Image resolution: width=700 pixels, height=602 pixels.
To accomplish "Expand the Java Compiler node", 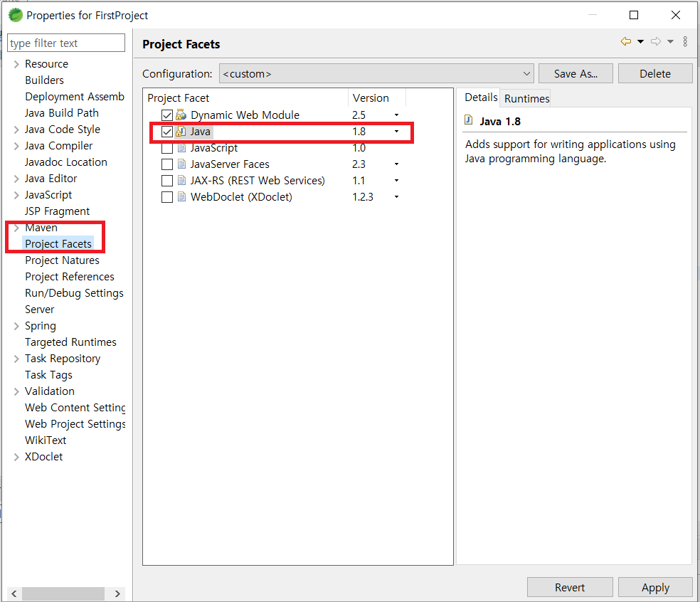I will [x=16, y=146].
